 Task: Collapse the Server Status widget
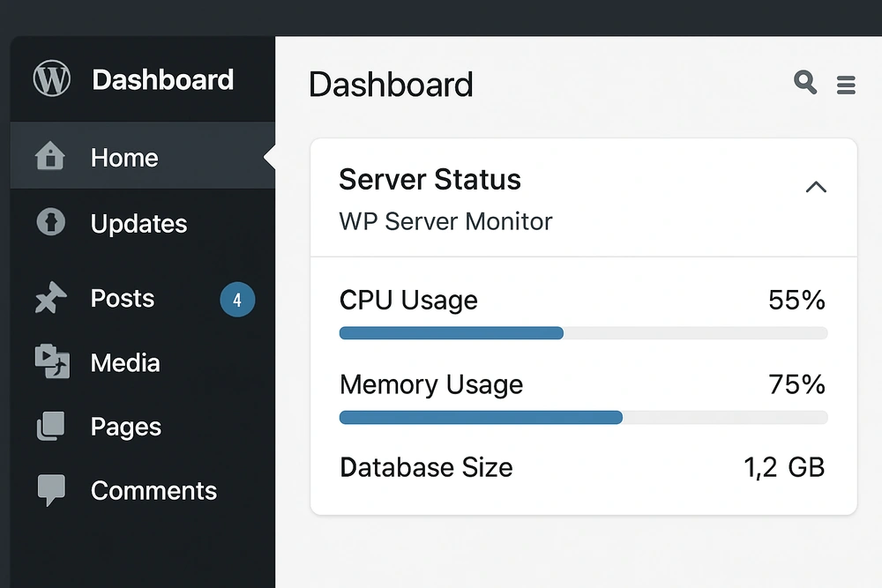816,187
